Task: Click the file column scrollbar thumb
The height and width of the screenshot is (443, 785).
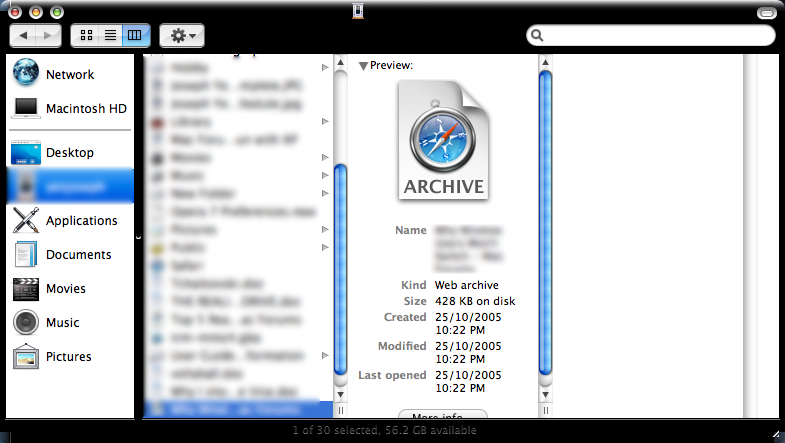Action: point(340,270)
